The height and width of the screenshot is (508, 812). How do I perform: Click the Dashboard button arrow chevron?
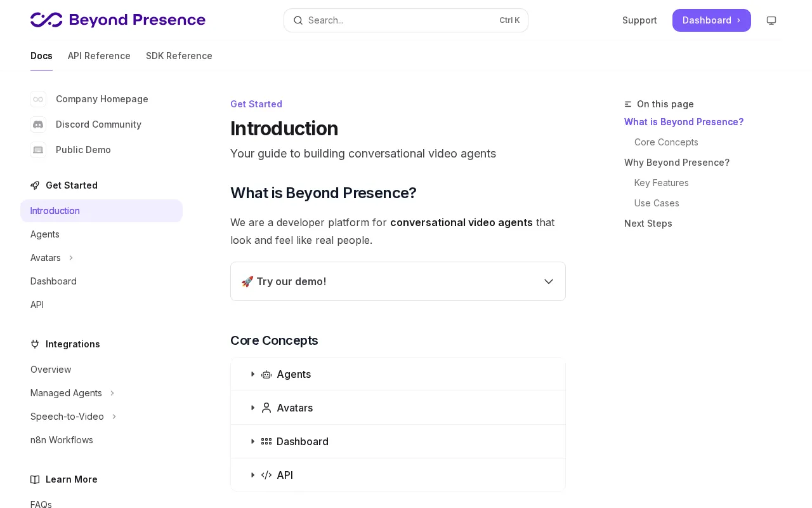pyautogui.click(x=738, y=20)
